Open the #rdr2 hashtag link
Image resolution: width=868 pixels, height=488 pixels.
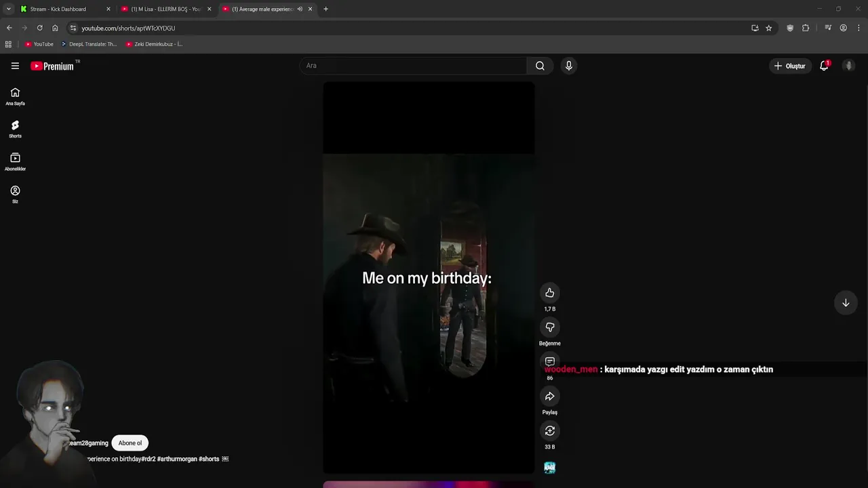pos(149,459)
